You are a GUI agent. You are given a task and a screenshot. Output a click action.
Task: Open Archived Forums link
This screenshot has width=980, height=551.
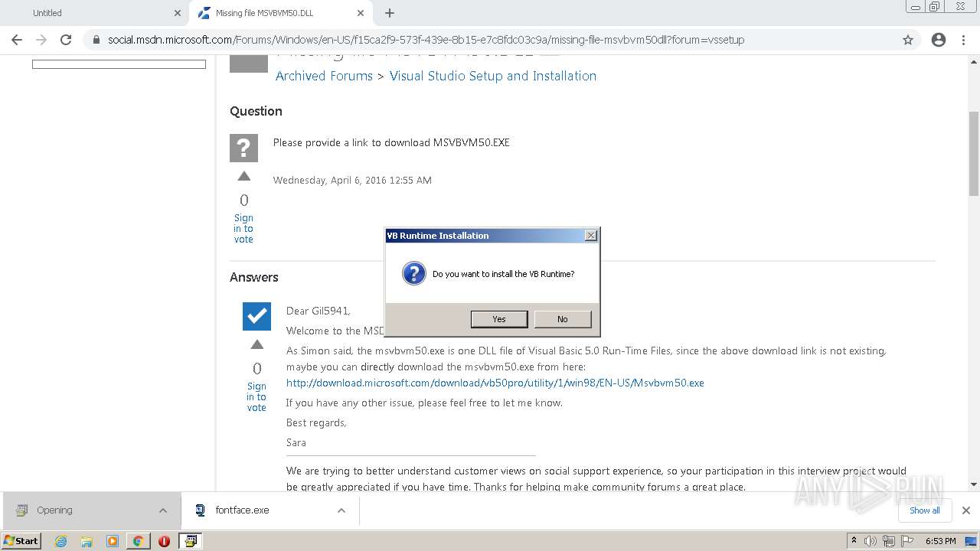(324, 76)
